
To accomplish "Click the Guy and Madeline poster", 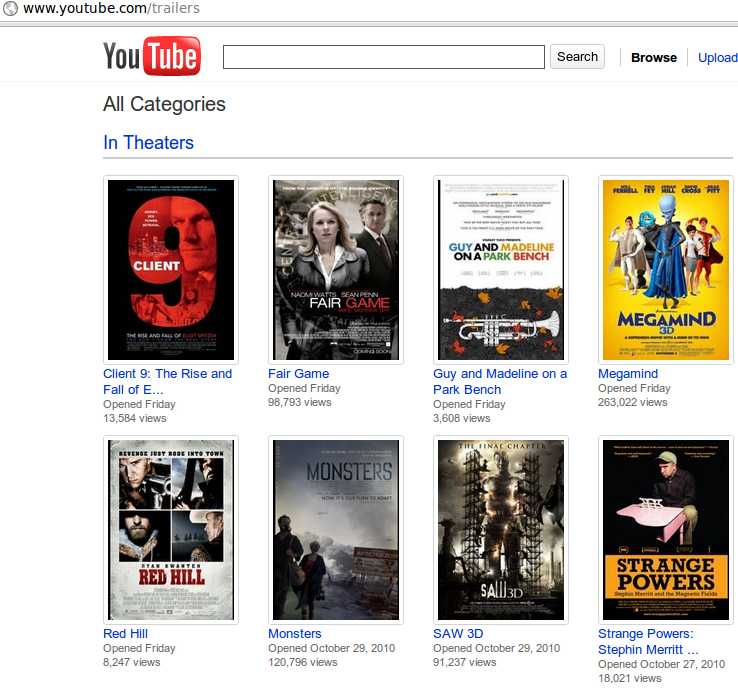I will tap(501, 269).
